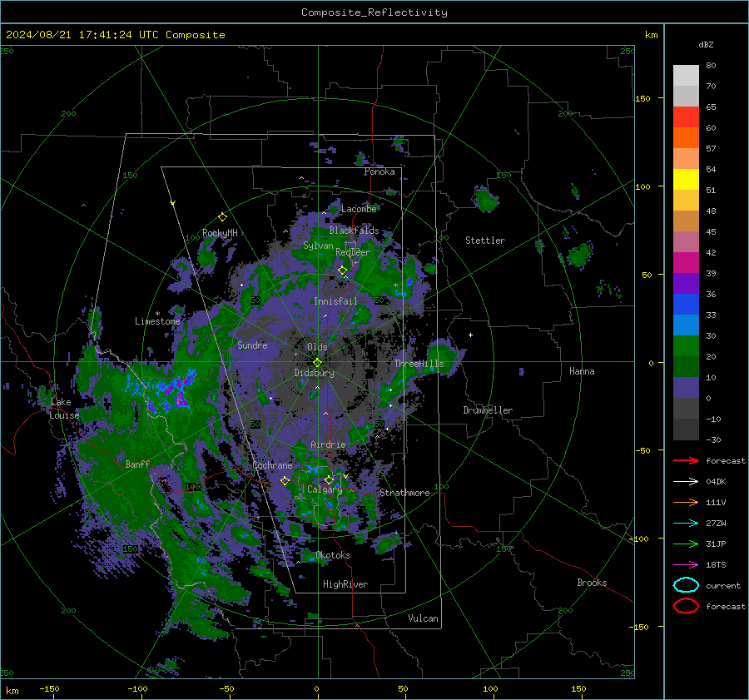
Task: Select the Airdrie label
Action: (x=328, y=444)
